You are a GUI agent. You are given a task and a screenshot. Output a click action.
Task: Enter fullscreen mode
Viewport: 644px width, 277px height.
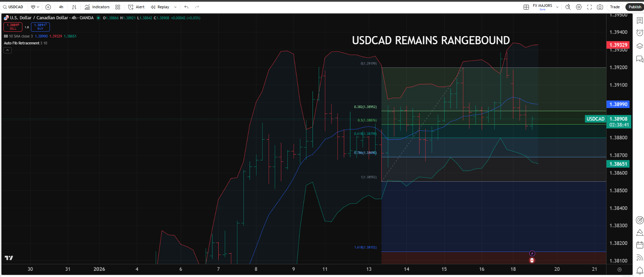pyautogui.click(x=589, y=7)
